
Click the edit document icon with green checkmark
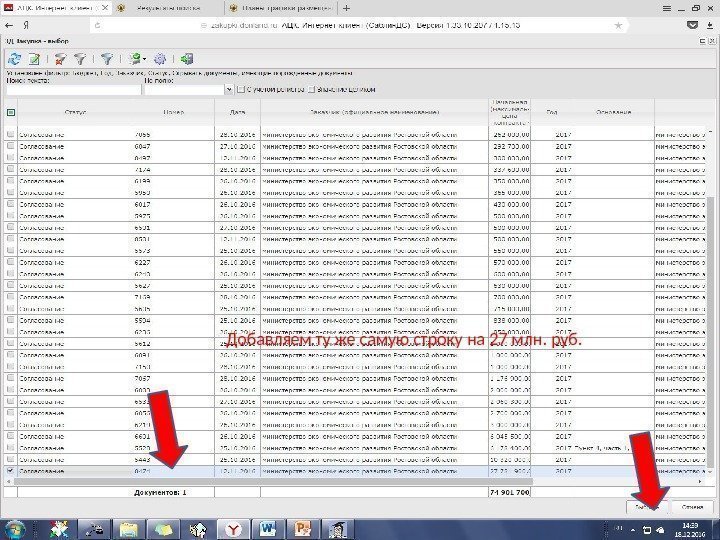click(34, 59)
